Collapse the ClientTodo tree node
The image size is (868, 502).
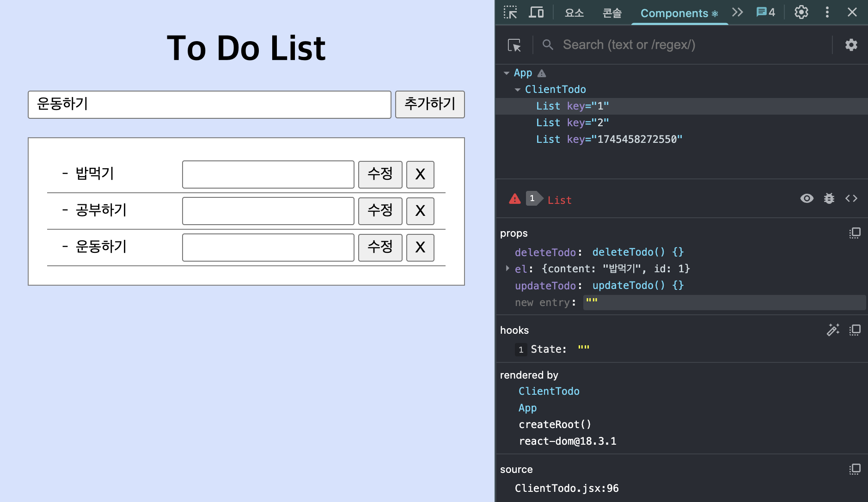point(518,90)
